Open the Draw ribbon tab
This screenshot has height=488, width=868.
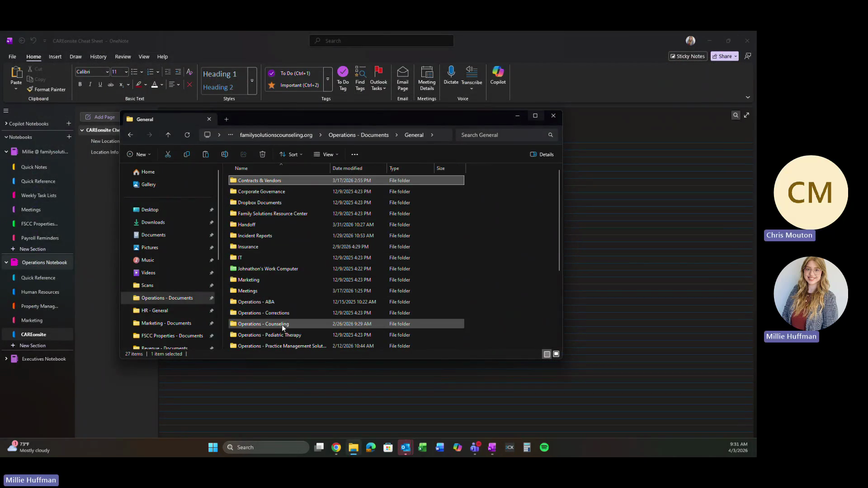pyautogui.click(x=75, y=56)
